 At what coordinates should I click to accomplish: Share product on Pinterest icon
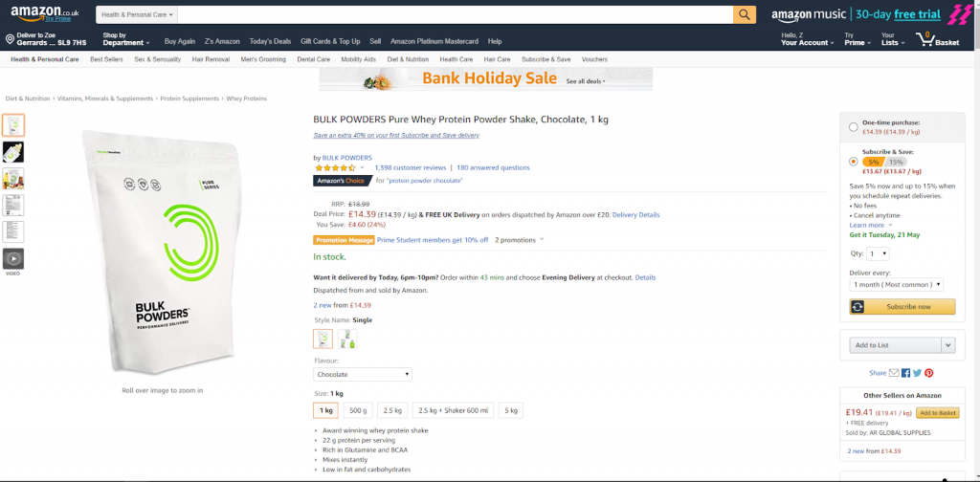click(x=928, y=373)
